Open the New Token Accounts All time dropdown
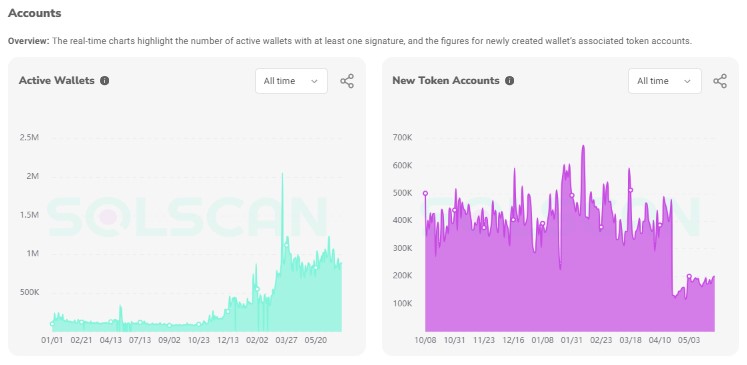The height and width of the screenshot is (365, 747). coord(665,81)
